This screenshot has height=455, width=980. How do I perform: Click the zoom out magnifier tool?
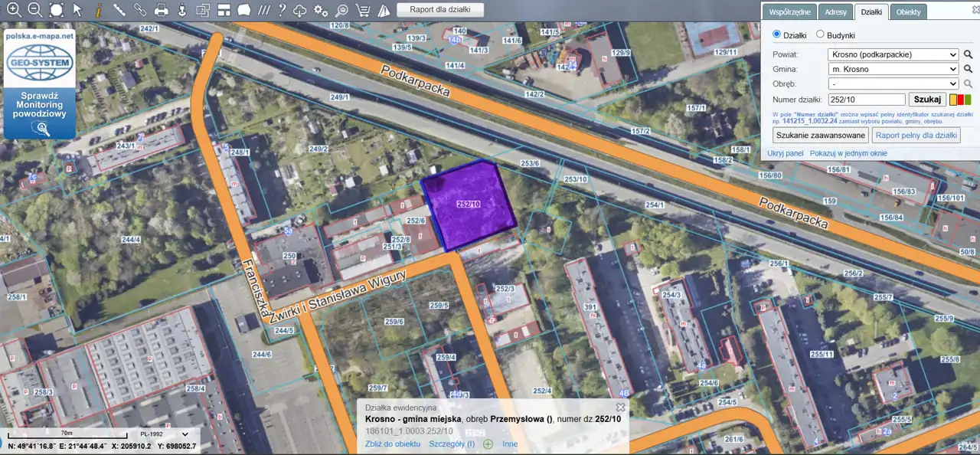point(35,10)
